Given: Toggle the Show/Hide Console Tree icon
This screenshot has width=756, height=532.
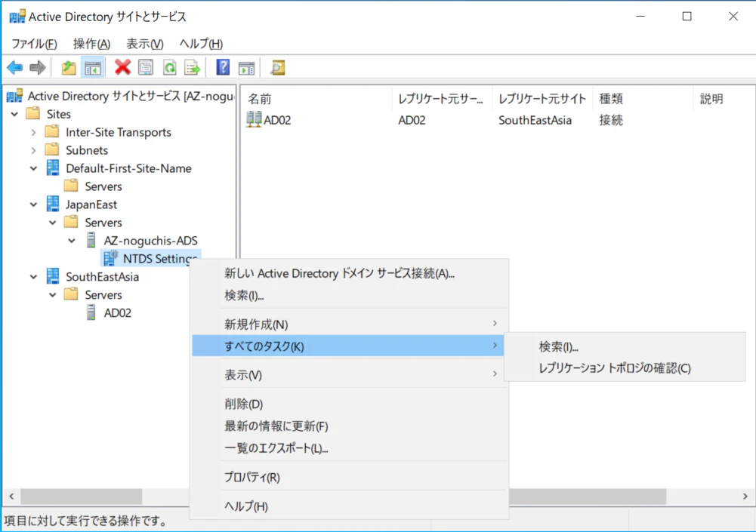Looking at the screenshot, I should tap(93, 67).
